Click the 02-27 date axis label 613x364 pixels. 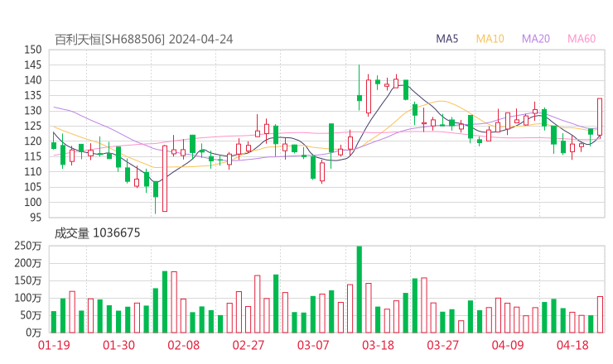pos(249,345)
